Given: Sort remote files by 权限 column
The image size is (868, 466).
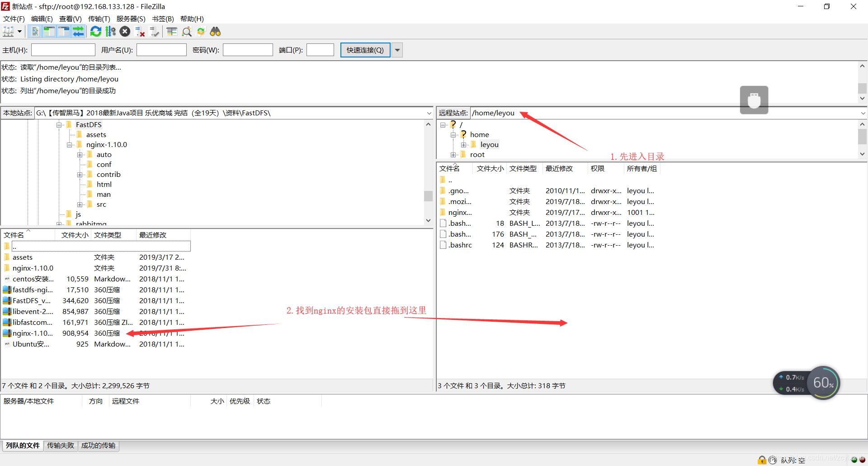Looking at the screenshot, I should [x=605, y=168].
